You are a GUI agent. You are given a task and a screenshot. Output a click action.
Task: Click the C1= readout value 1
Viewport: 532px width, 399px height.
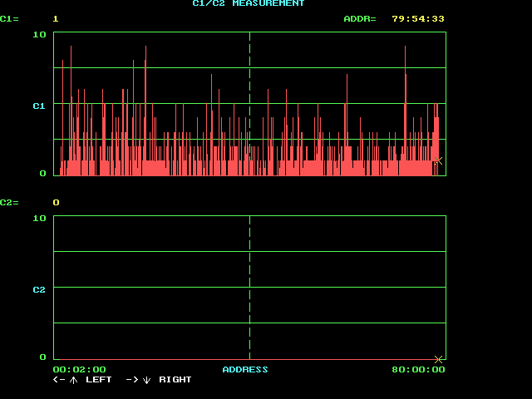pyautogui.click(x=56, y=18)
